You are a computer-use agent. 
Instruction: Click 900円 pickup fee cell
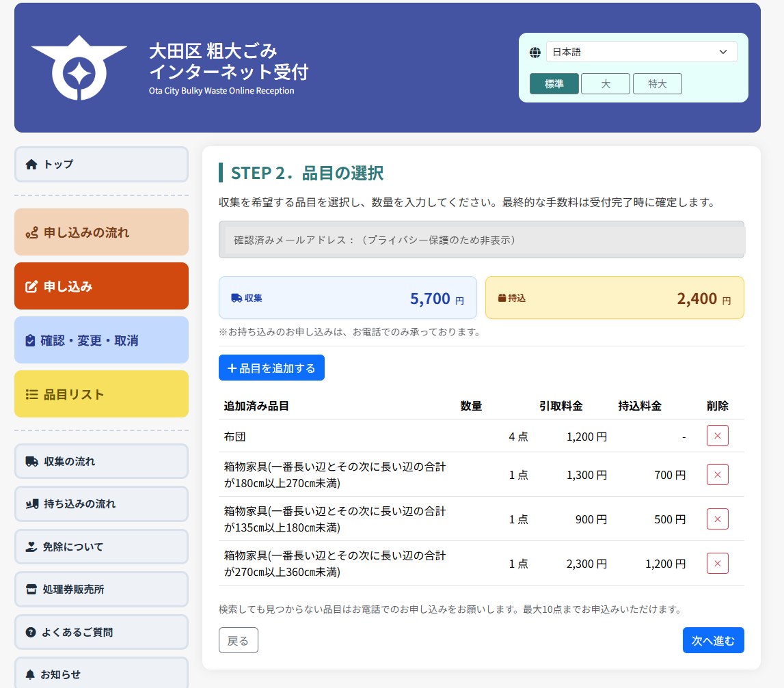tap(591, 519)
